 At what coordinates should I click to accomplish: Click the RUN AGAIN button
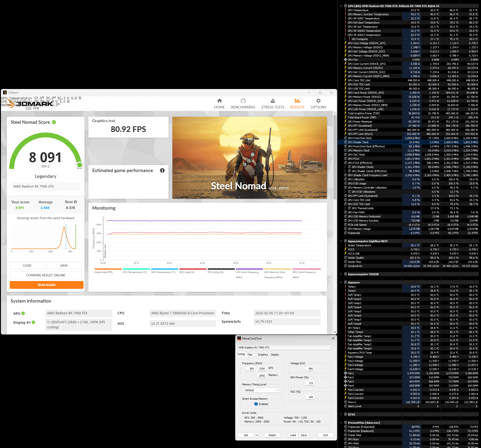tap(47, 285)
